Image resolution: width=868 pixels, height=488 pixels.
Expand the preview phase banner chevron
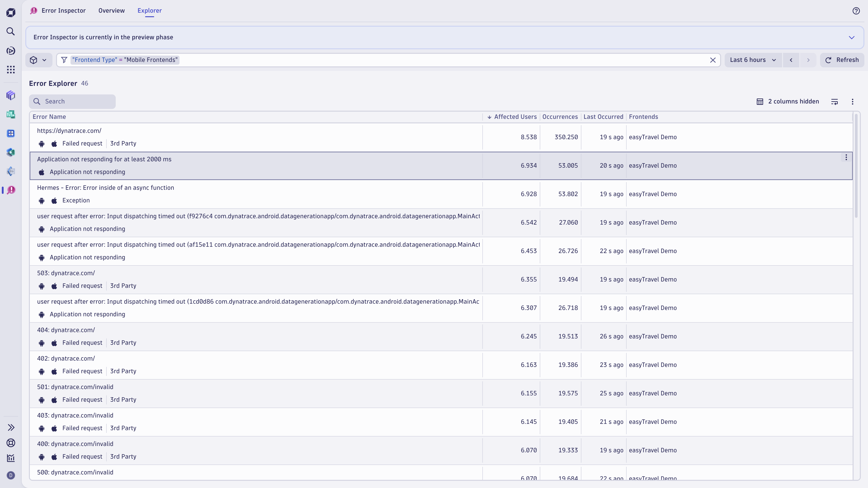click(851, 37)
